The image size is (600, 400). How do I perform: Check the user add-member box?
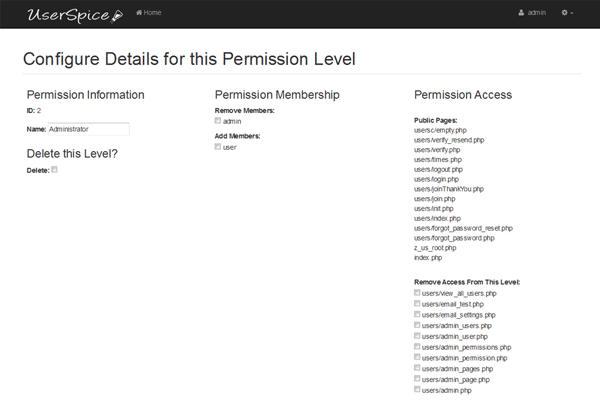pyautogui.click(x=218, y=146)
